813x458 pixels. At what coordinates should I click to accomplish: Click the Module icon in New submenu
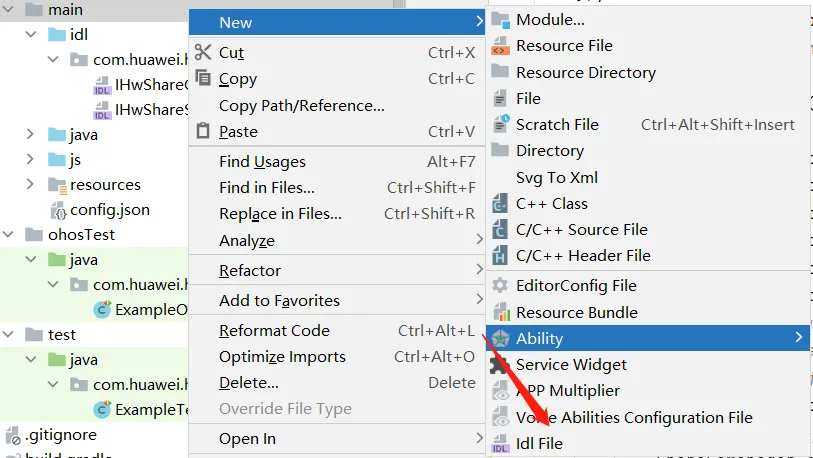tap(501, 20)
